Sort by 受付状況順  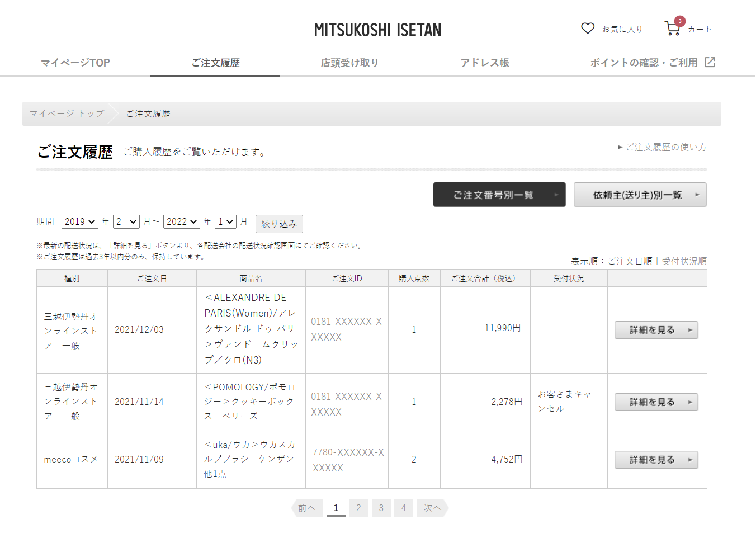click(x=684, y=261)
